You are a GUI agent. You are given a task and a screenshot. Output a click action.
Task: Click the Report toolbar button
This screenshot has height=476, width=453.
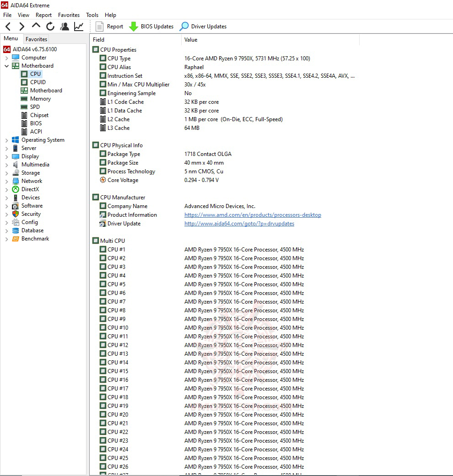[x=109, y=27]
